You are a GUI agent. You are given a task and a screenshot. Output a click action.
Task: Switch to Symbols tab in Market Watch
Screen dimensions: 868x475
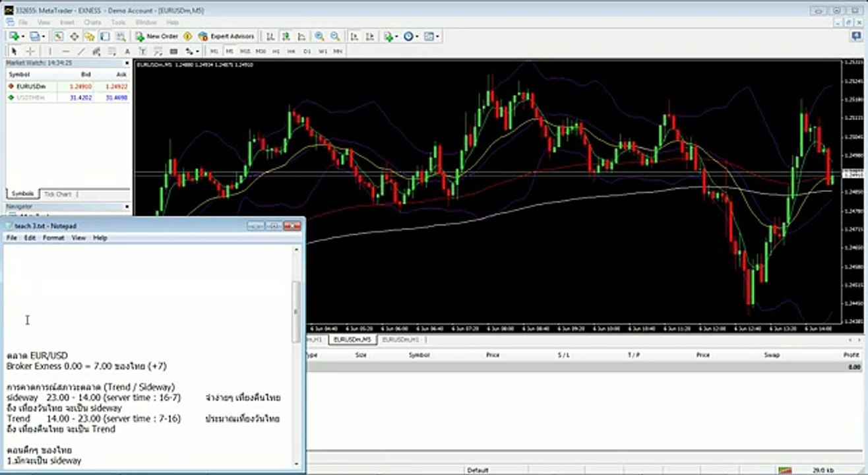point(22,194)
